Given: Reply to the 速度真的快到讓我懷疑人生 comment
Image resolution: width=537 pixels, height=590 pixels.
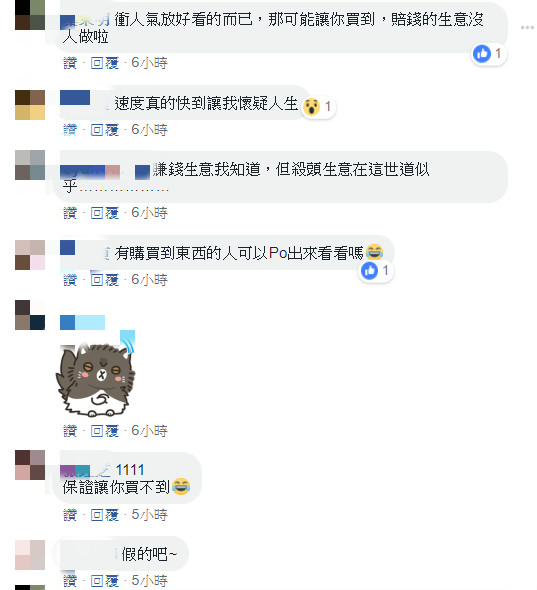Looking at the screenshot, I should point(105,130).
